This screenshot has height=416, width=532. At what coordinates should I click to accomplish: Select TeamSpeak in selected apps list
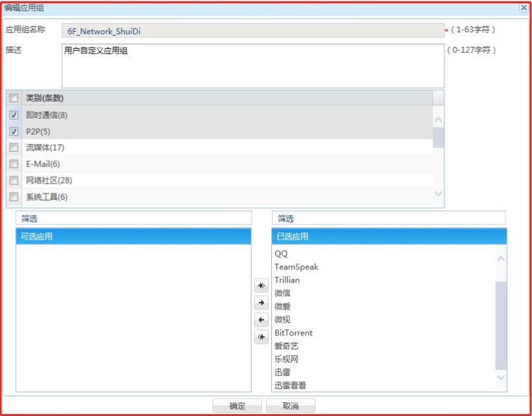[296, 267]
